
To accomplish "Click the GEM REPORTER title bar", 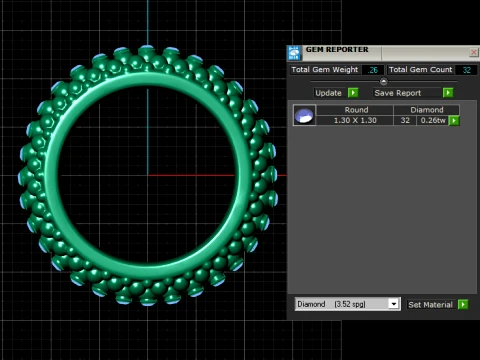I will (x=383, y=53).
